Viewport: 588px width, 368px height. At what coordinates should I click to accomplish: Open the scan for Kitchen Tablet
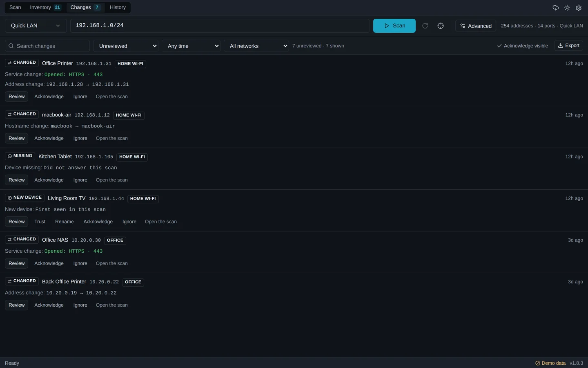[112, 180]
